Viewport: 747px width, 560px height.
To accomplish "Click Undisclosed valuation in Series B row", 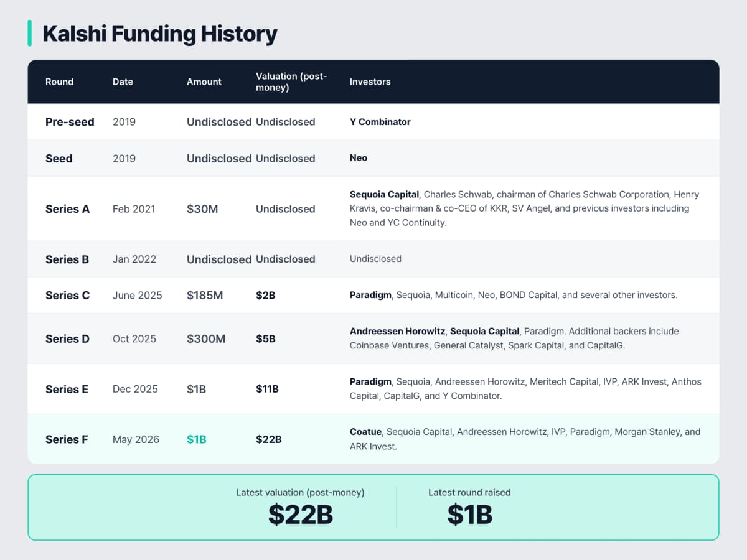I will click(x=286, y=259).
